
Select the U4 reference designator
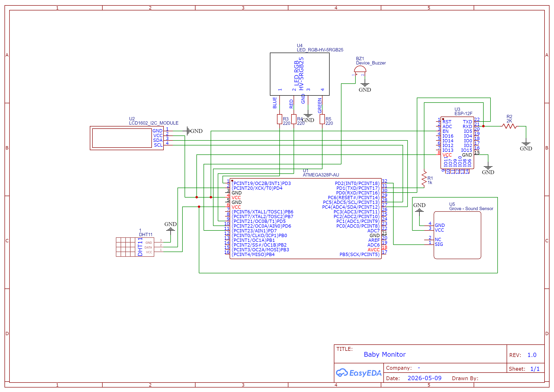point(300,45)
